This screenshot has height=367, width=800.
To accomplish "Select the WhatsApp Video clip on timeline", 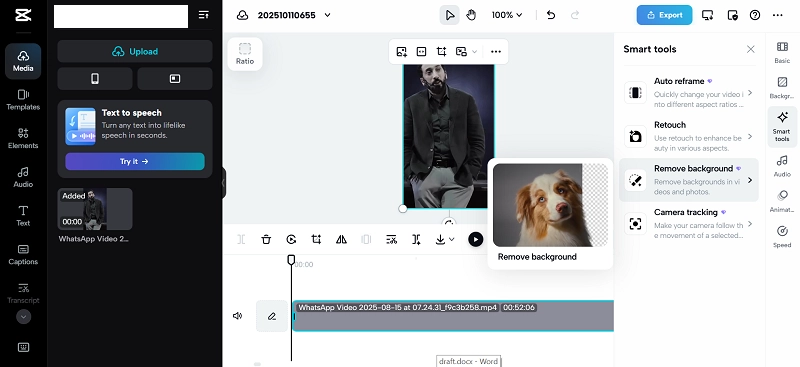I will click(453, 316).
